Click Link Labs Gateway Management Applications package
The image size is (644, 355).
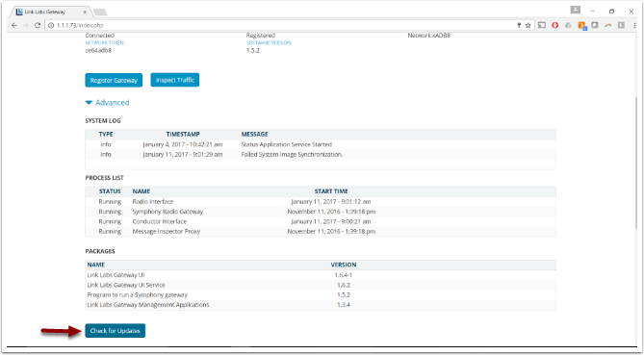(x=148, y=305)
